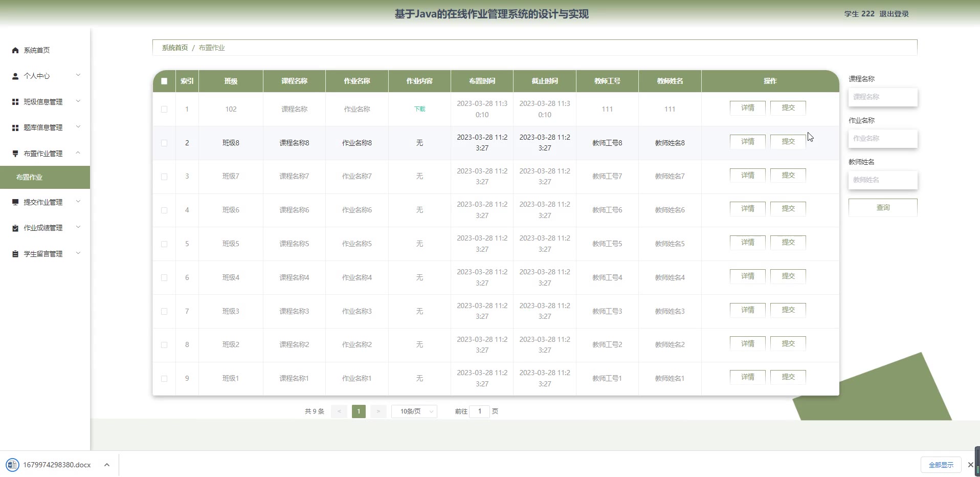The width and height of the screenshot is (980, 477).
Task: Toggle the select-all checkbox in table header
Action: pos(164,81)
